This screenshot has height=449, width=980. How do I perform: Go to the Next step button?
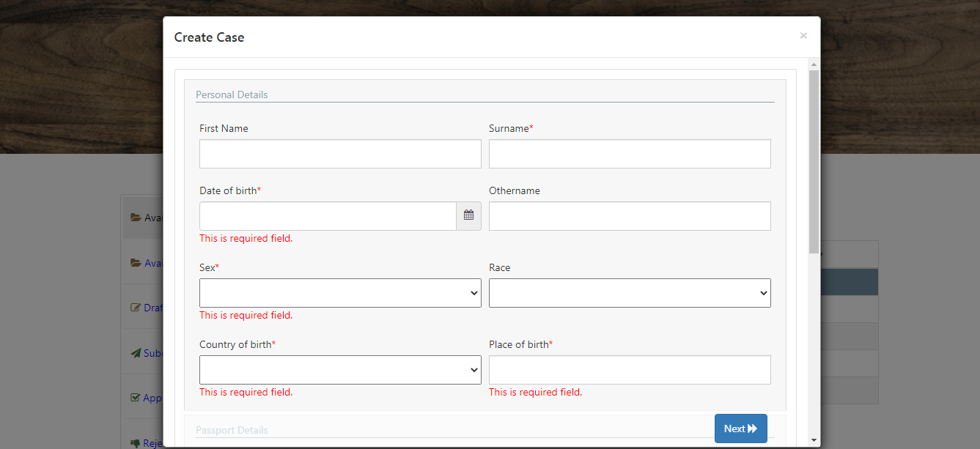(741, 428)
